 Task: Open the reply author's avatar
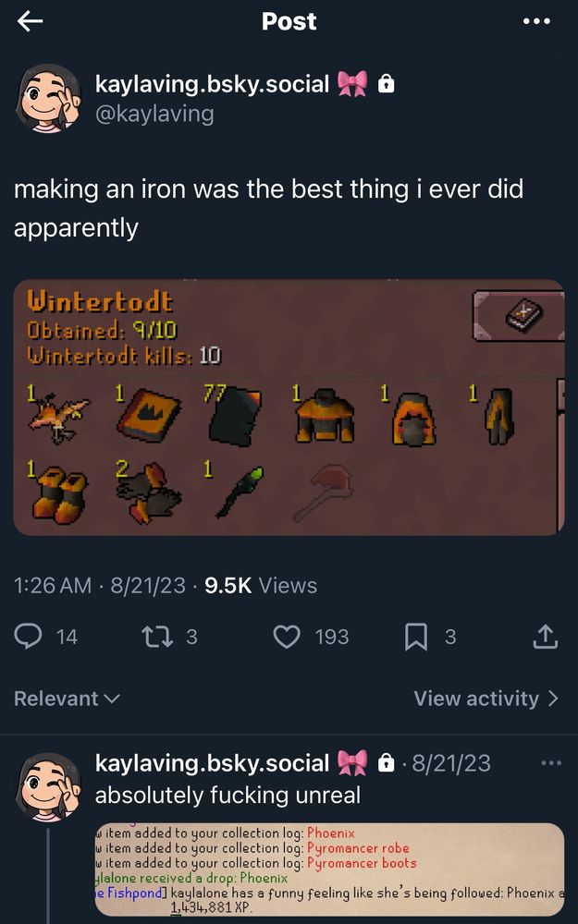tap(48, 785)
